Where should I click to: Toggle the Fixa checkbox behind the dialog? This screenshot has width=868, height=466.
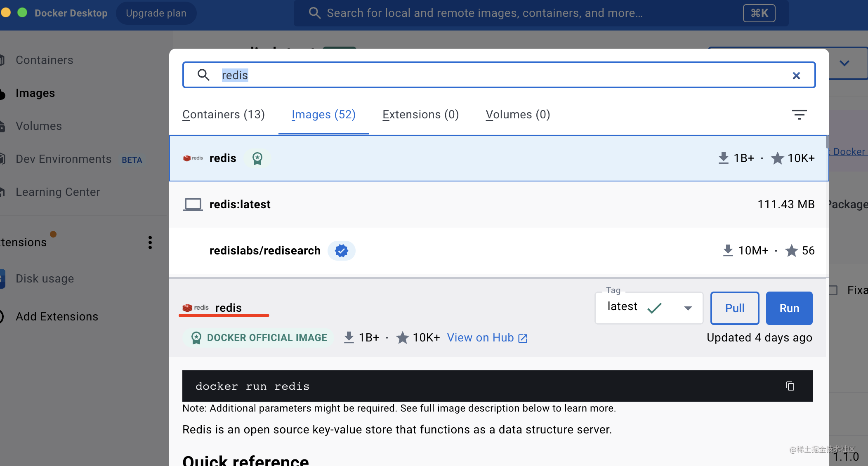pos(833,290)
